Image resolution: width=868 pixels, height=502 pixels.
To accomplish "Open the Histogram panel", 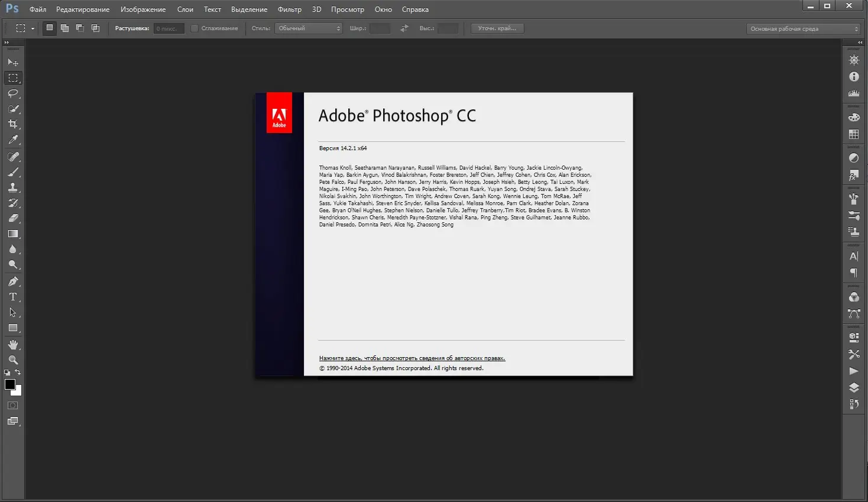I will tap(854, 93).
